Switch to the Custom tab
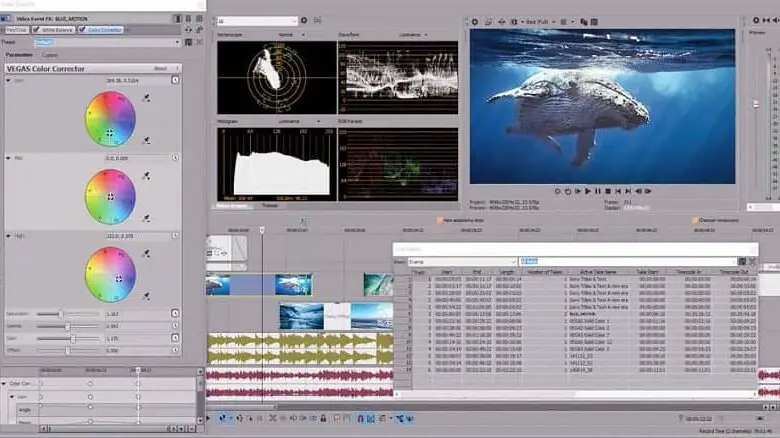Viewport: 780px width, 438px height. point(49,55)
